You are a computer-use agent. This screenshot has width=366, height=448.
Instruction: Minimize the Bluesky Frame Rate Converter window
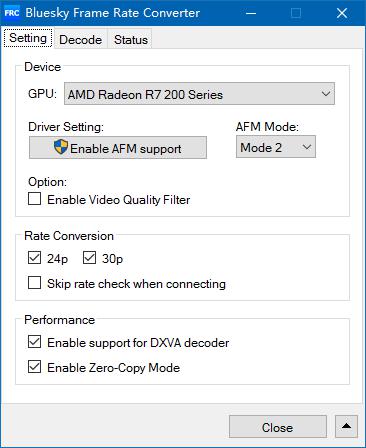(251, 13)
